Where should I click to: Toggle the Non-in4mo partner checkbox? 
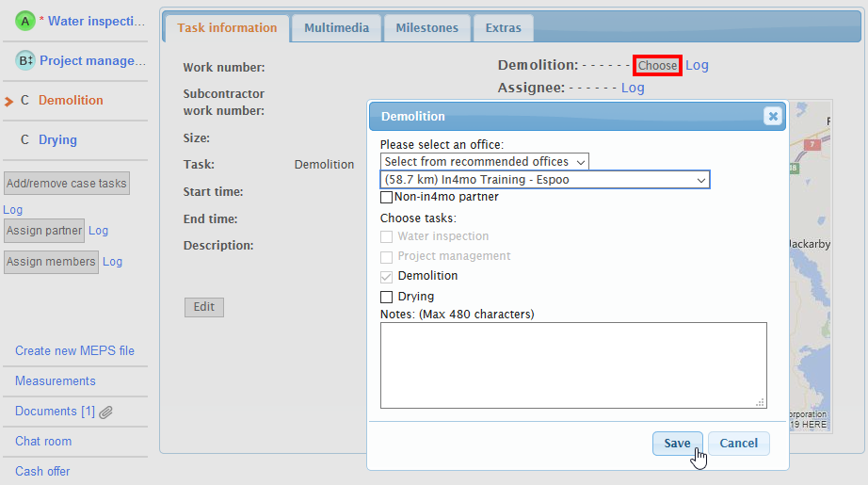click(386, 198)
